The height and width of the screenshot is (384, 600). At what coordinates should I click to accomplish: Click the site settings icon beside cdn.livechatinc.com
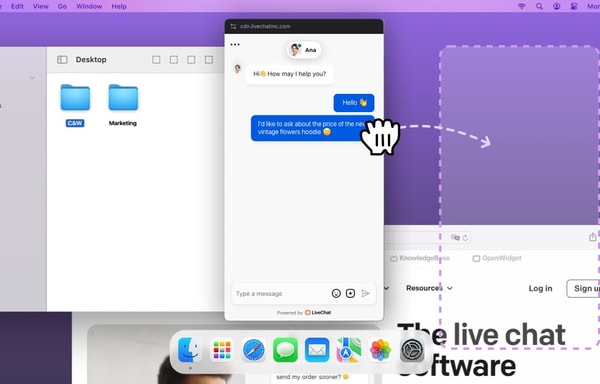coord(233,26)
